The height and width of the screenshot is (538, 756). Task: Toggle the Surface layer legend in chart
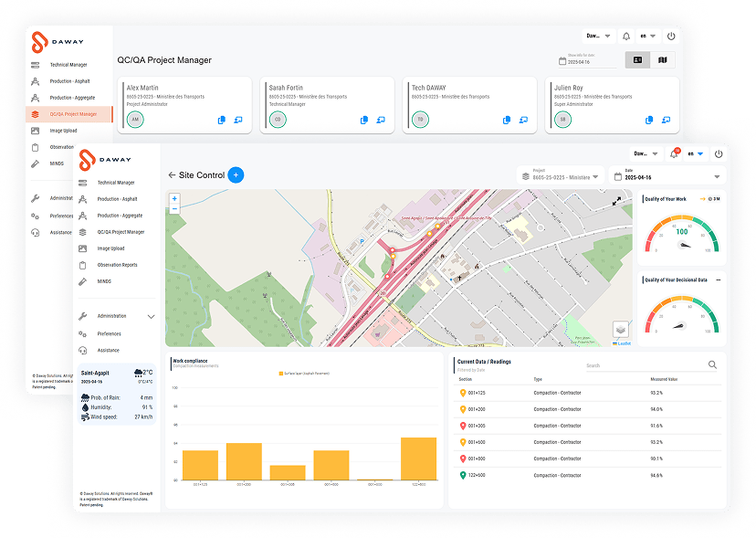coord(304,374)
